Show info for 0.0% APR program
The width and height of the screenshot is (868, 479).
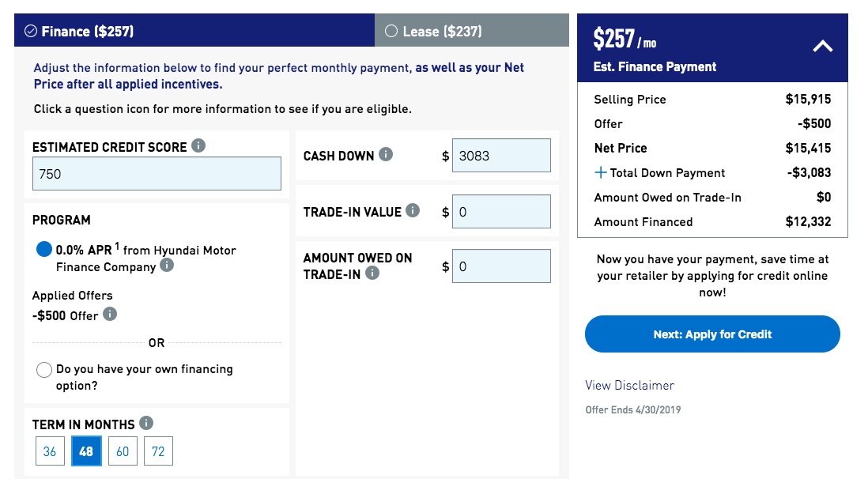tap(167, 266)
